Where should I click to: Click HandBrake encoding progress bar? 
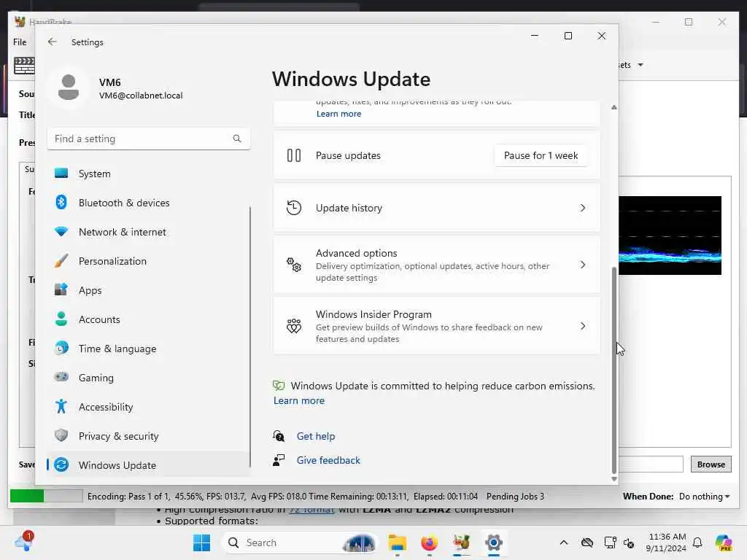46,496
